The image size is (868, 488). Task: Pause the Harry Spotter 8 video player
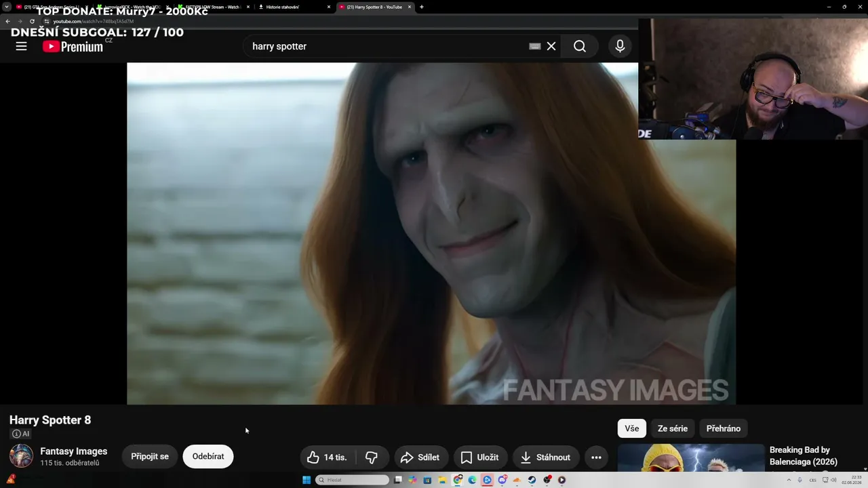point(431,234)
